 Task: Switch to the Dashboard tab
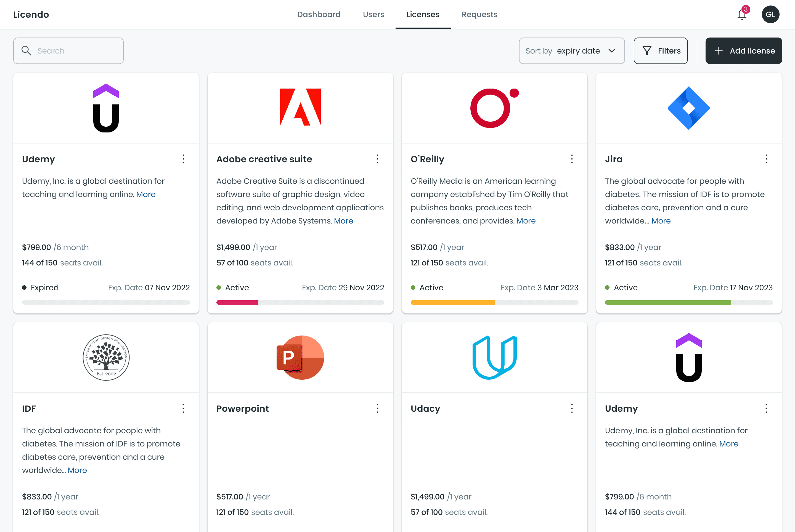point(319,15)
